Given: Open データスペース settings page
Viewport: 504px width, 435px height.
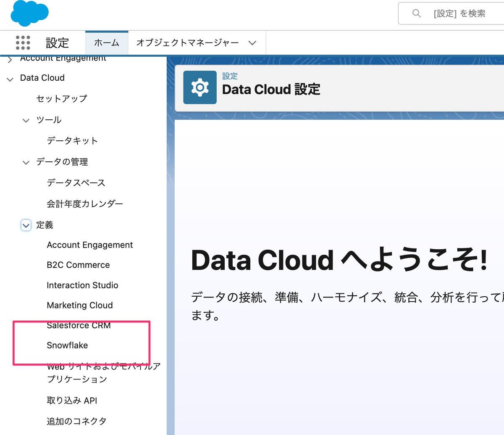Looking at the screenshot, I should 76,183.
